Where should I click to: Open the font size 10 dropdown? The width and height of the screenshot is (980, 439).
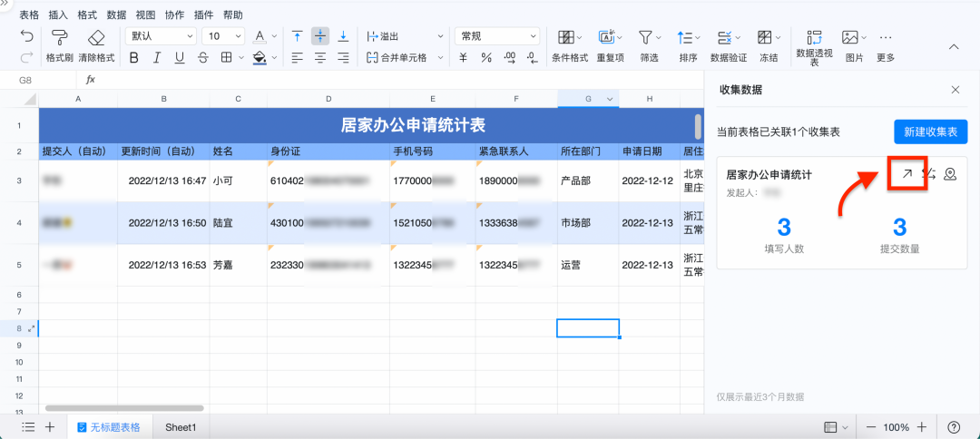[x=224, y=36]
